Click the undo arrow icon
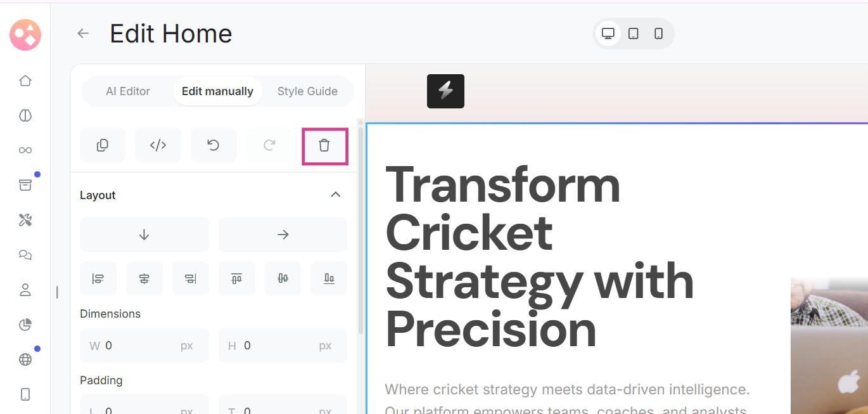 tap(214, 146)
